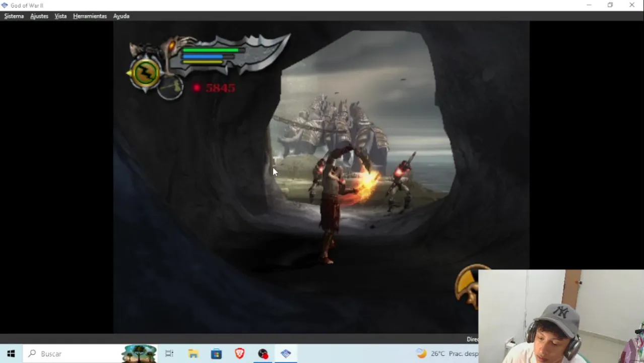Click the weather moon-cloud icon

pos(421,353)
